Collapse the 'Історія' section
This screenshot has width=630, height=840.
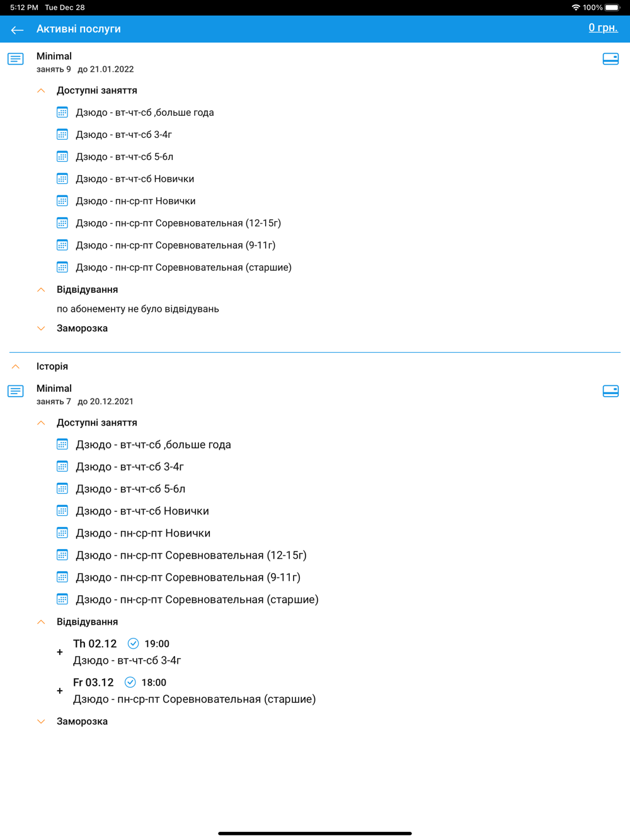pyautogui.click(x=16, y=366)
